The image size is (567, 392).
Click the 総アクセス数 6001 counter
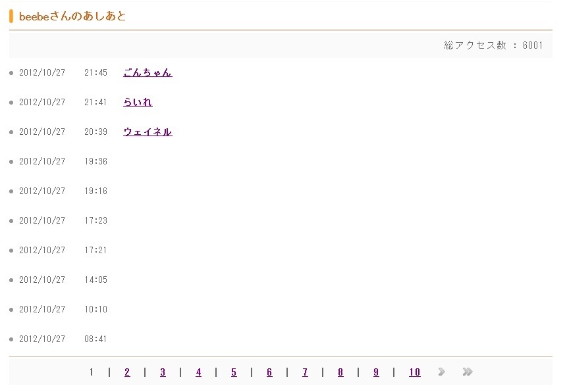point(493,45)
